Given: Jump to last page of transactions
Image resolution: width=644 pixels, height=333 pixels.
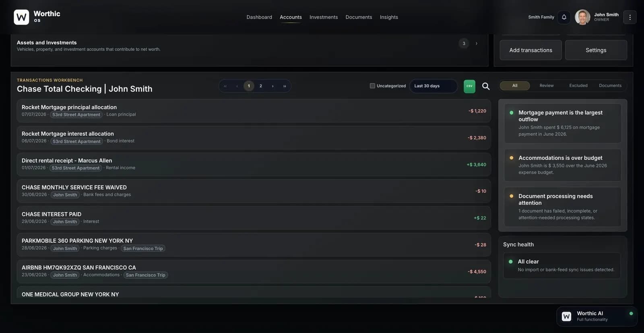Looking at the screenshot, I should (x=285, y=86).
